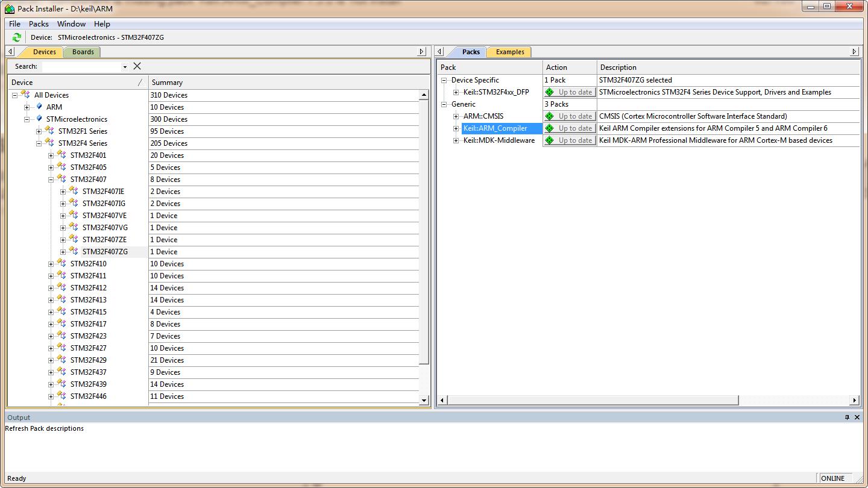Expand the ARM::CMSIS pack node
The width and height of the screenshot is (868, 488).
pos(456,116)
